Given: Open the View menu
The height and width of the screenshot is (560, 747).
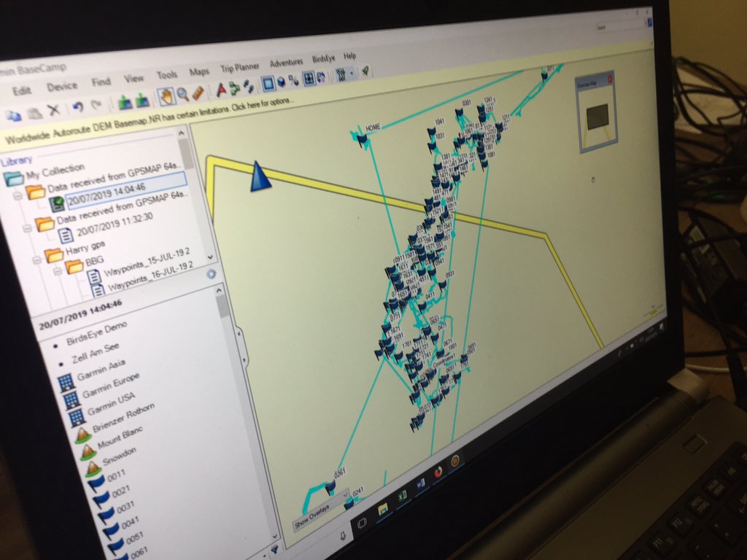Looking at the screenshot, I should (134, 78).
